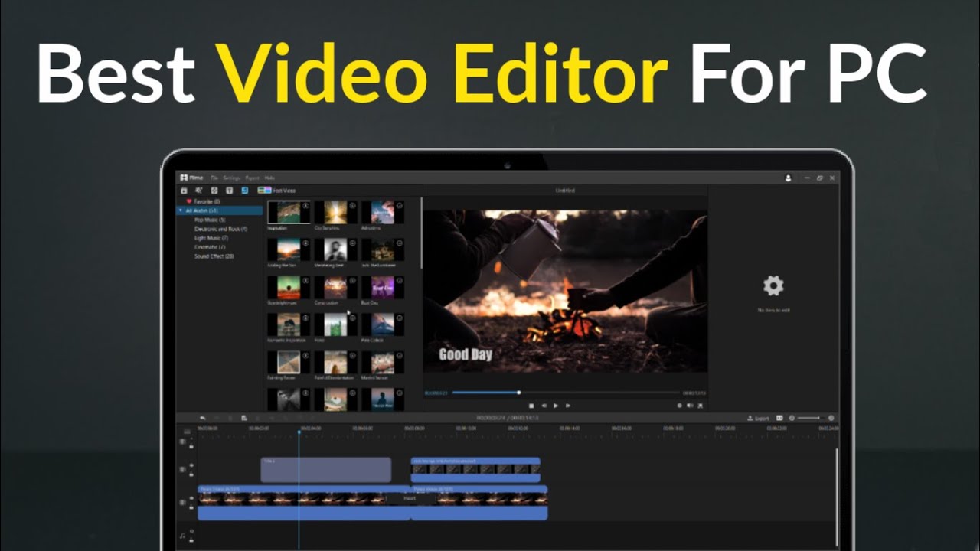Open the Settings menu
The image size is (980, 551).
tap(231, 178)
